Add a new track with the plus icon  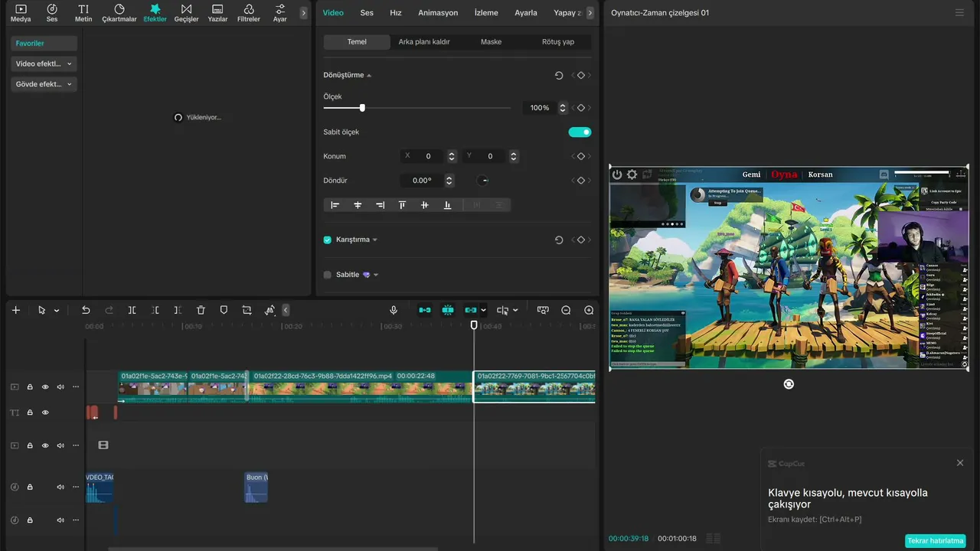click(16, 310)
